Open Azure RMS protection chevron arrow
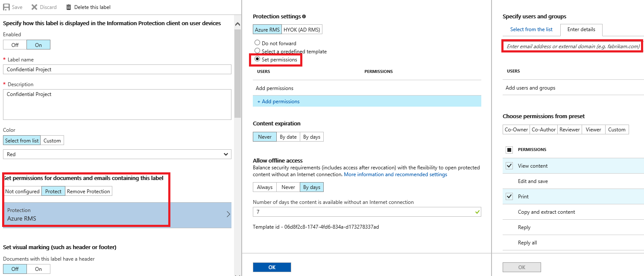Screen dimensions: 644x276 point(228,215)
